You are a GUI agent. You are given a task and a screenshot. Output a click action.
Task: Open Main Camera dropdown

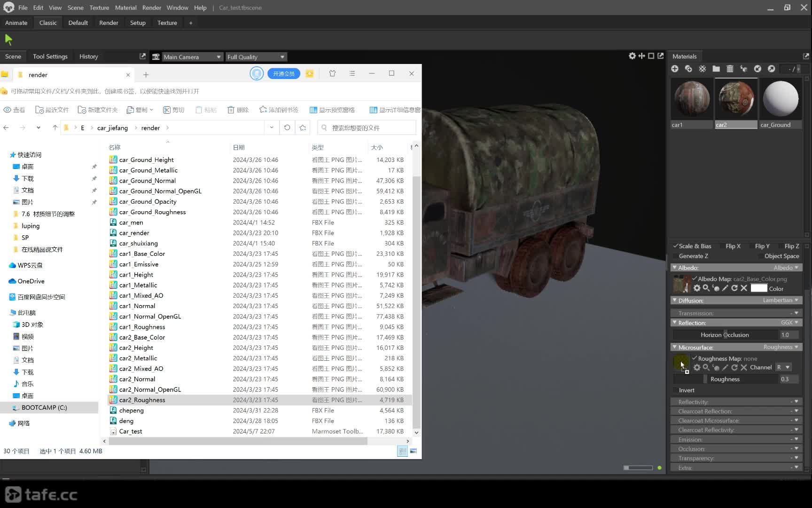[x=192, y=57]
